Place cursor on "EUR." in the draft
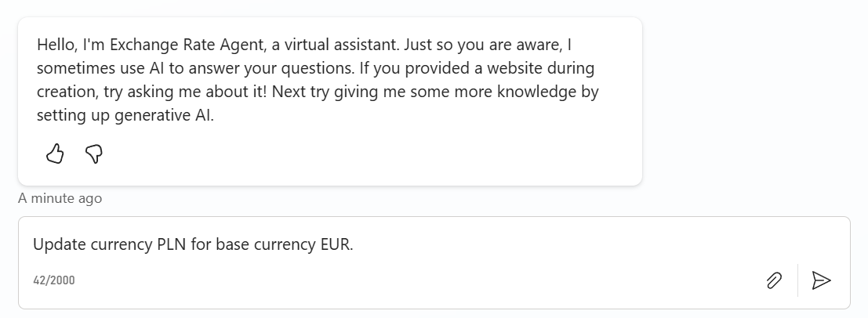The width and height of the screenshot is (868, 318). pyautogui.click(x=337, y=244)
